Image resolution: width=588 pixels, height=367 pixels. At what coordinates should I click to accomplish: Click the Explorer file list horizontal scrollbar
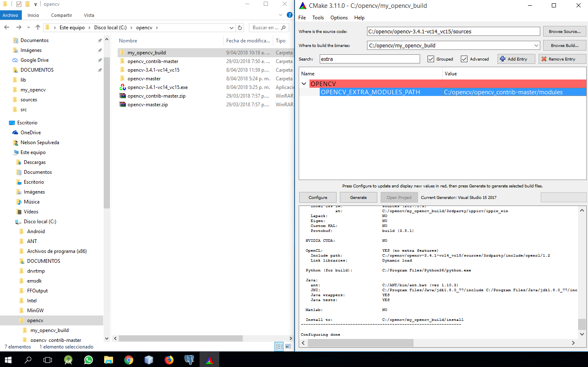pyautogui.click(x=181, y=338)
